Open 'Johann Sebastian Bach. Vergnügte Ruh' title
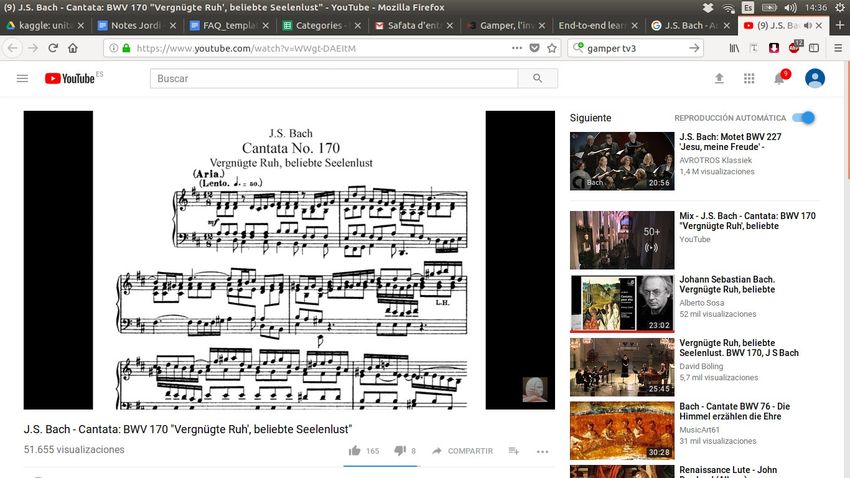This screenshot has height=478, width=850. pos(727,285)
